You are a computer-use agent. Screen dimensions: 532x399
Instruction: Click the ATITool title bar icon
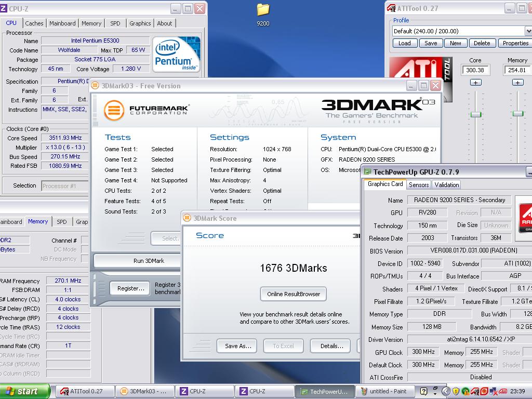[391, 8]
